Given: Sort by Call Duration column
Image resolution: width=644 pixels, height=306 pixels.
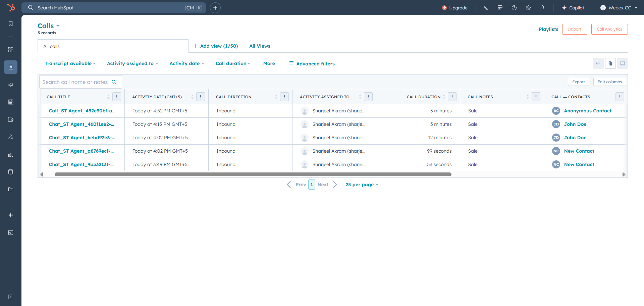Looking at the screenshot, I should [x=444, y=97].
